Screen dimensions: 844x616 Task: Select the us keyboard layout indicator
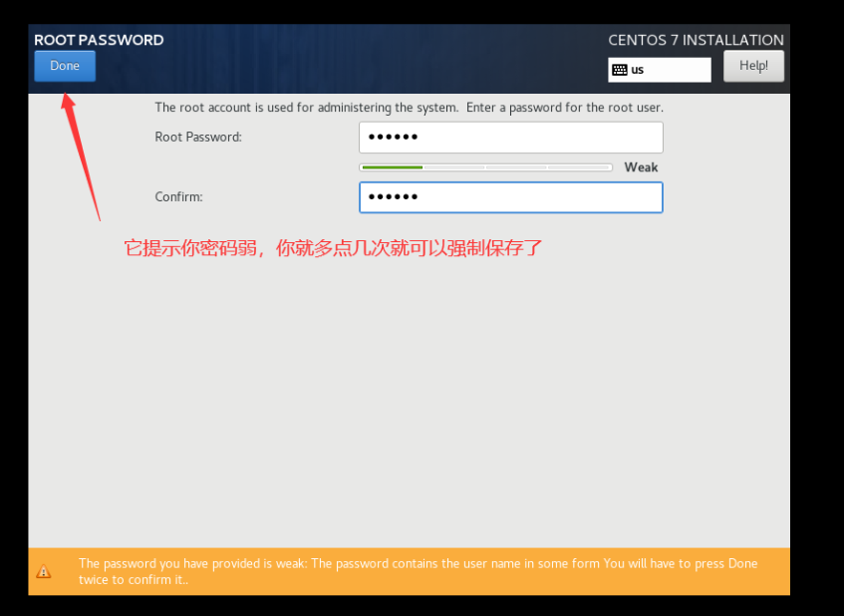(660, 70)
